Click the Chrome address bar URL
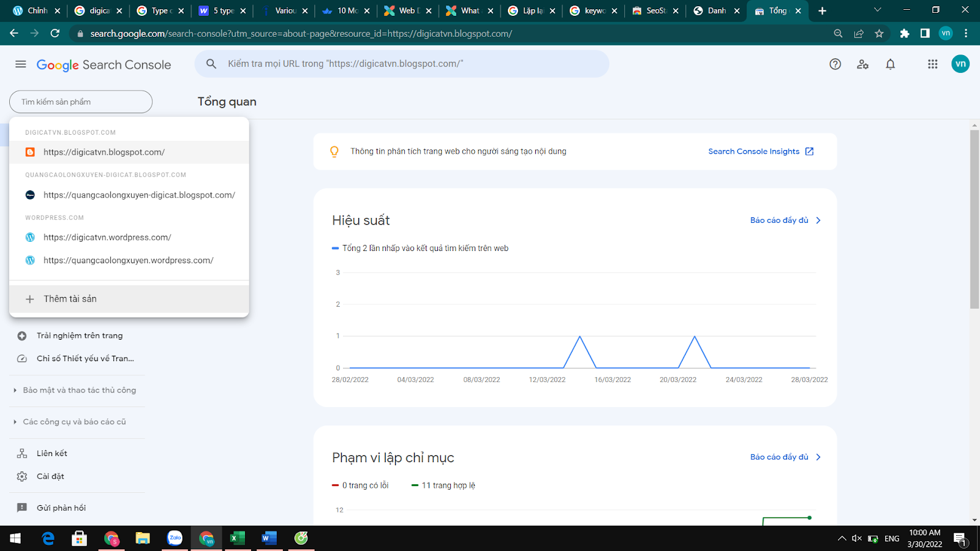 pyautogui.click(x=301, y=34)
